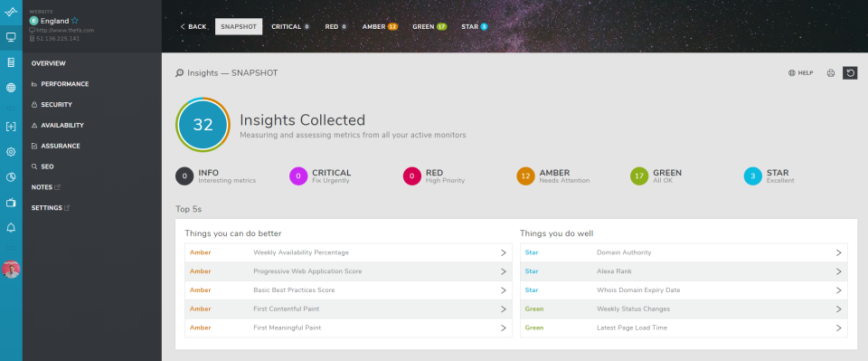Open the server icon in sidebar

click(11, 62)
